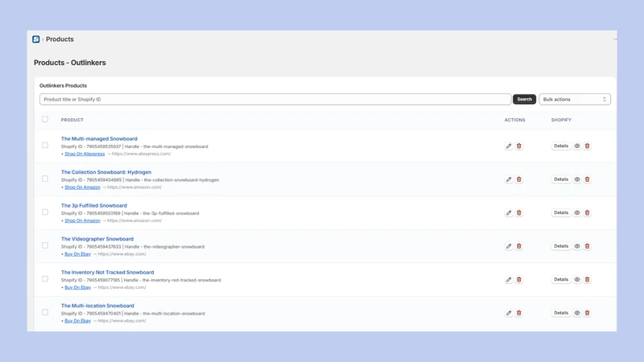
Task: Follow Buy On Ebay under Videographer Snowboard
Action: tap(77, 254)
